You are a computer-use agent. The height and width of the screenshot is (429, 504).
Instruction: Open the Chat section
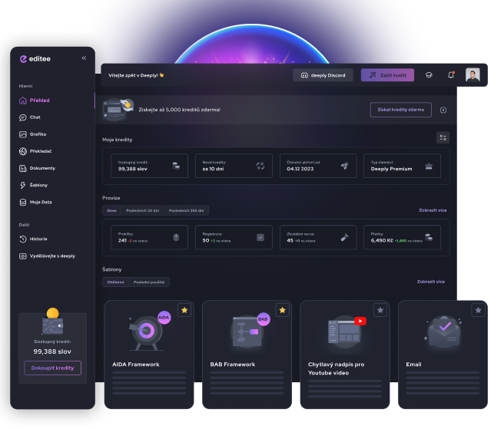pos(30,117)
